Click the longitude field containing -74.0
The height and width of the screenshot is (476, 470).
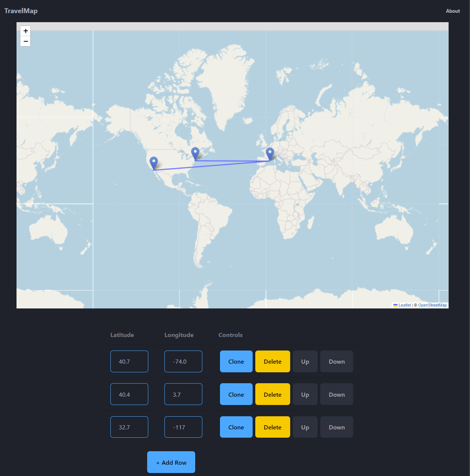click(183, 361)
